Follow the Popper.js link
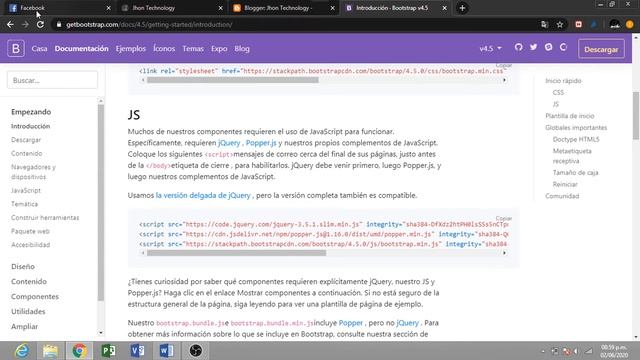 coord(261,143)
